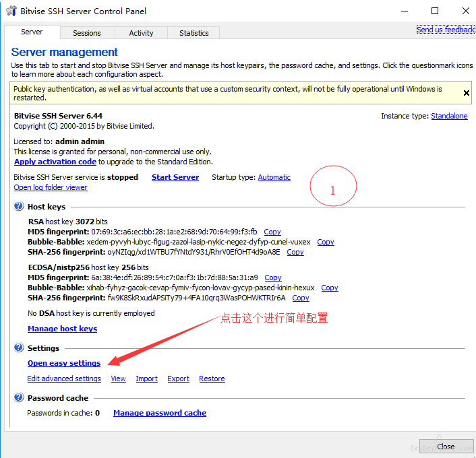The image size is (476, 458).
Task: Click the Standalone instance type link
Action: (x=449, y=116)
